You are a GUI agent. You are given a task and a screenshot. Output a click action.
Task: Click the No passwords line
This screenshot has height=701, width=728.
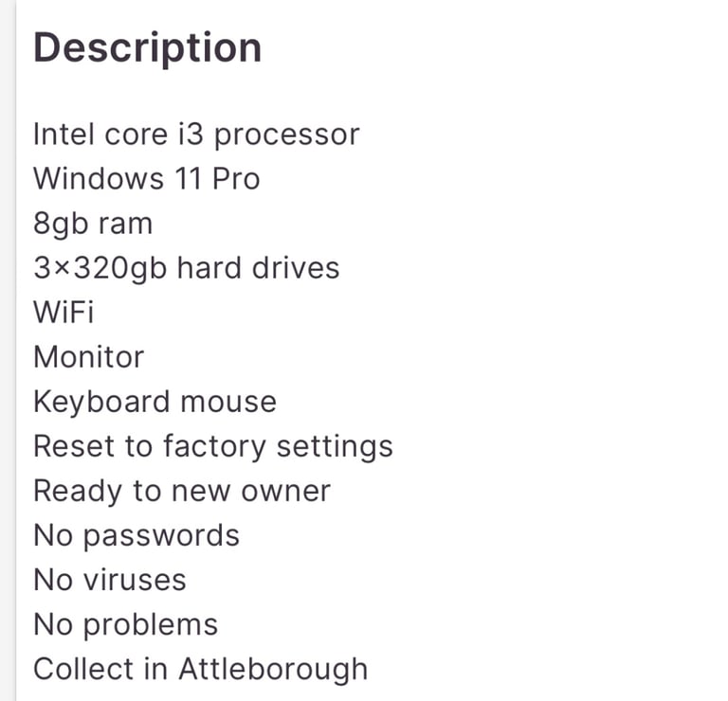tap(136, 536)
